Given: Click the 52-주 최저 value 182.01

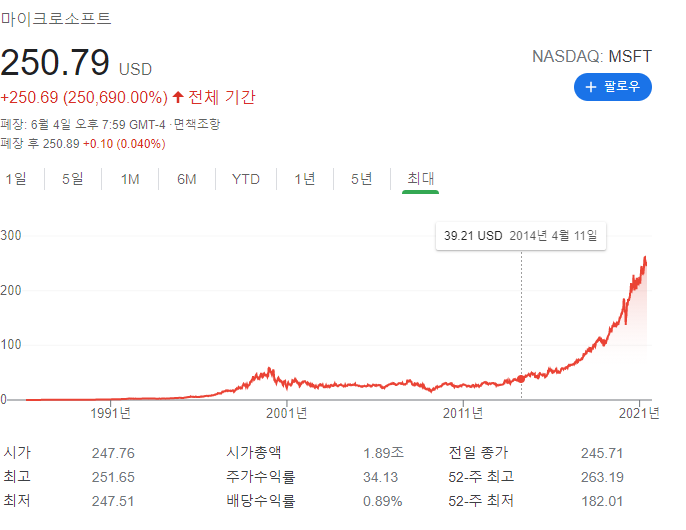Looking at the screenshot, I should point(602,501).
